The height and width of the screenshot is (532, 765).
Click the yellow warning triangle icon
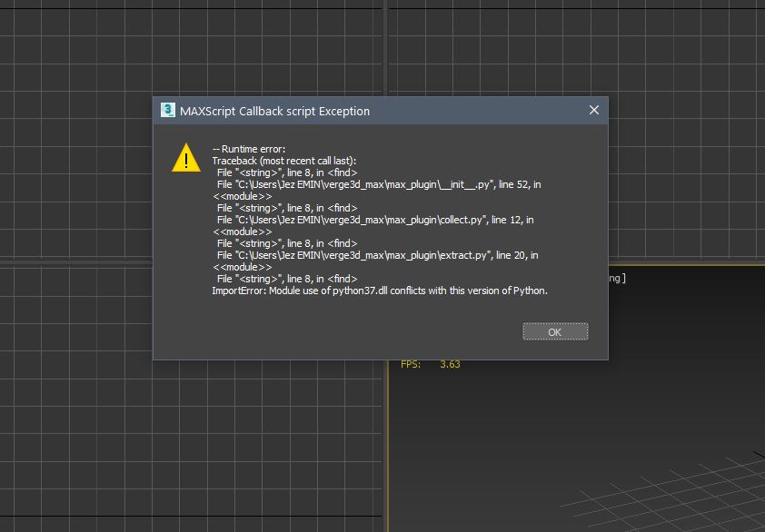[x=186, y=157]
